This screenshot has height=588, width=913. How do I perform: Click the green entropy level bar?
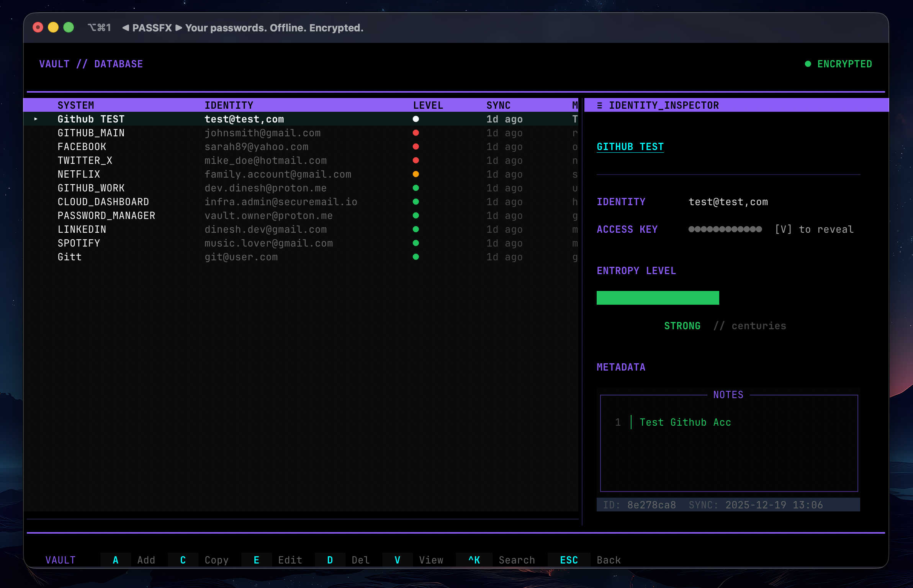click(x=657, y=297)
